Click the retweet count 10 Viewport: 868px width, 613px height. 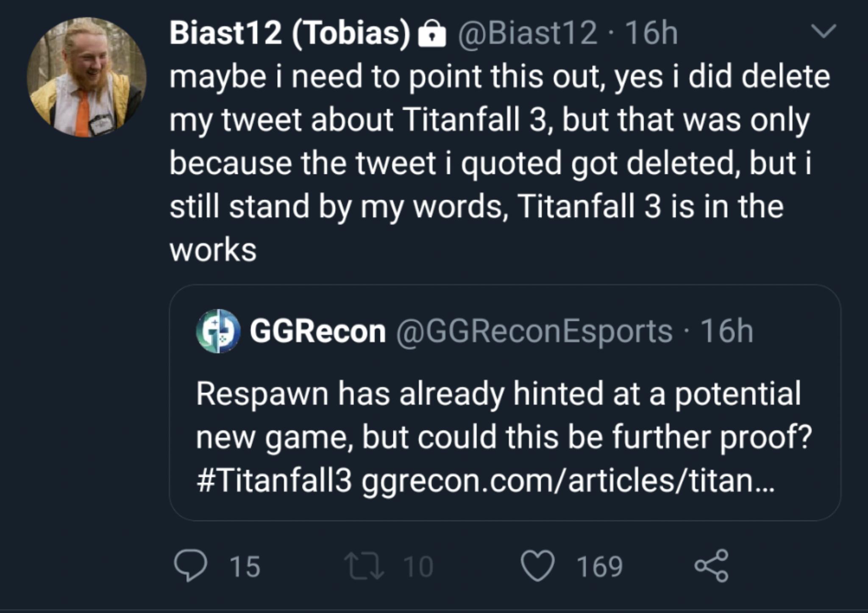418,566
